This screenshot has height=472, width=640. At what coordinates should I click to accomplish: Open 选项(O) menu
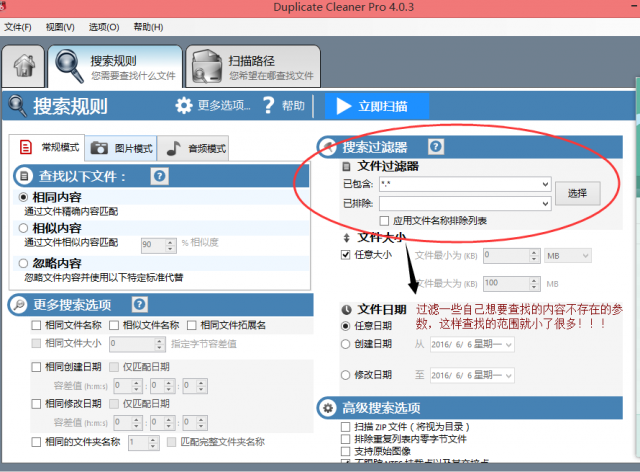point(104,27)
